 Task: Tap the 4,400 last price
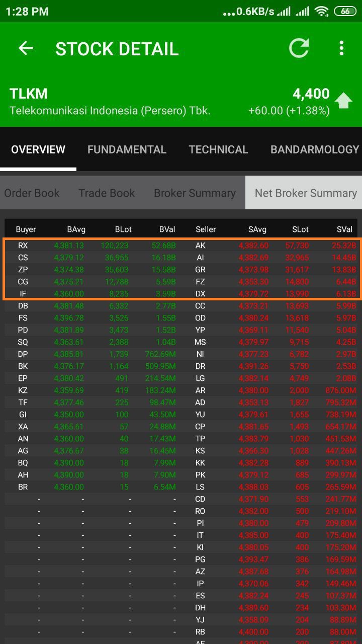(x=311, y=94)
